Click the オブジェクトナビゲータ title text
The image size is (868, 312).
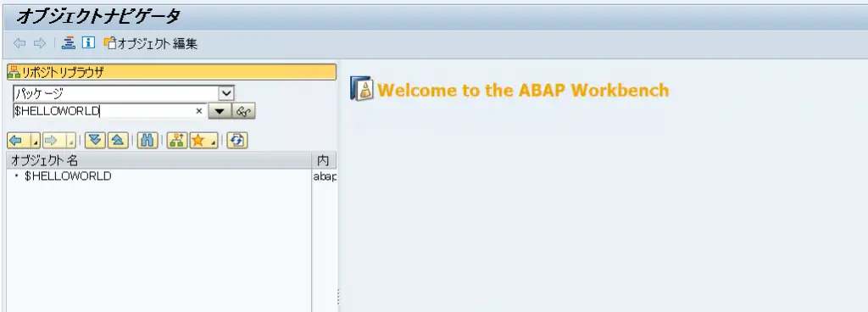click(x=98, y=16)
